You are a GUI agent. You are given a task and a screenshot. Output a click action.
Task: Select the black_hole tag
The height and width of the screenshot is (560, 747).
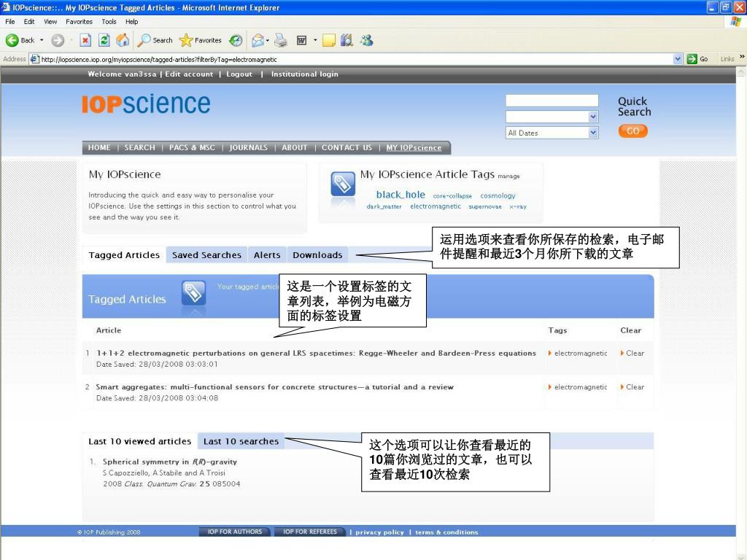click(400, 195)
